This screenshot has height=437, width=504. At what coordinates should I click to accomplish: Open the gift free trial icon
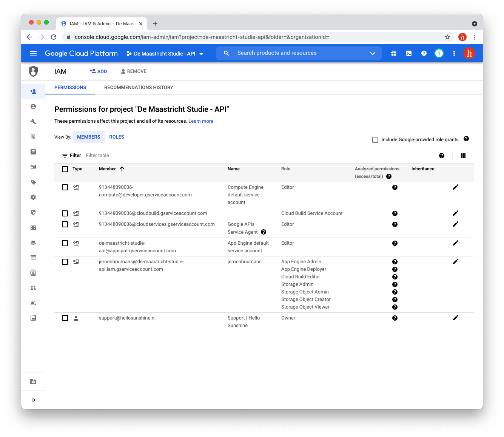click(x=394, y=53)
